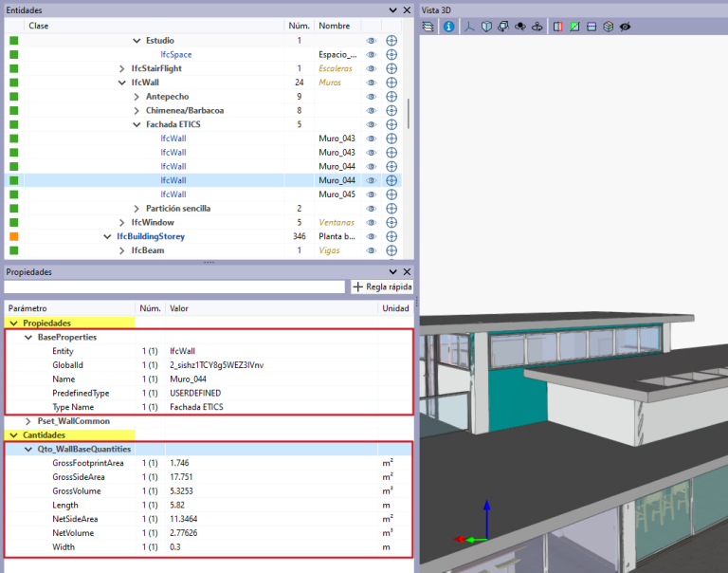Click the target icon in Antepecho row
This screenshot has height=573, width=728.
click(391, 96)
